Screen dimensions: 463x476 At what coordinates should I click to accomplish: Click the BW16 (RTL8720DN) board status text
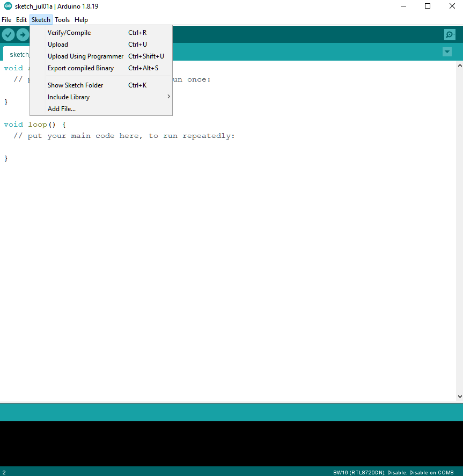(393, 472)
